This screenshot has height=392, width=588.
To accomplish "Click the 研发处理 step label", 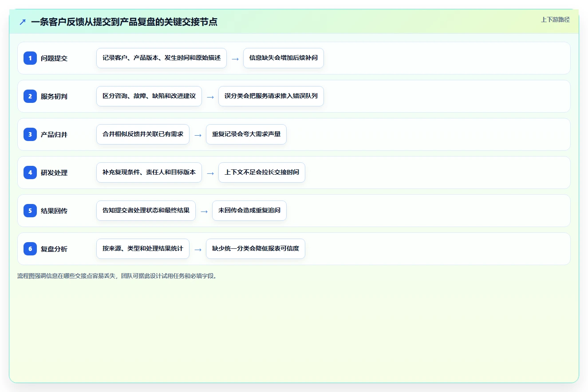I will [x=54, y=172].
